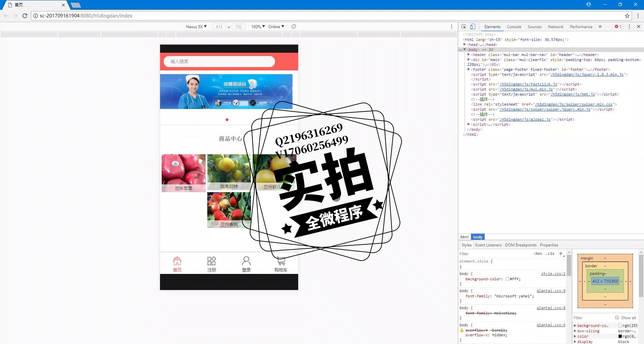This screenshot has height=344, width=644.
Task: Click the #fff background color swatch
Action: click(x=507, y=279)
